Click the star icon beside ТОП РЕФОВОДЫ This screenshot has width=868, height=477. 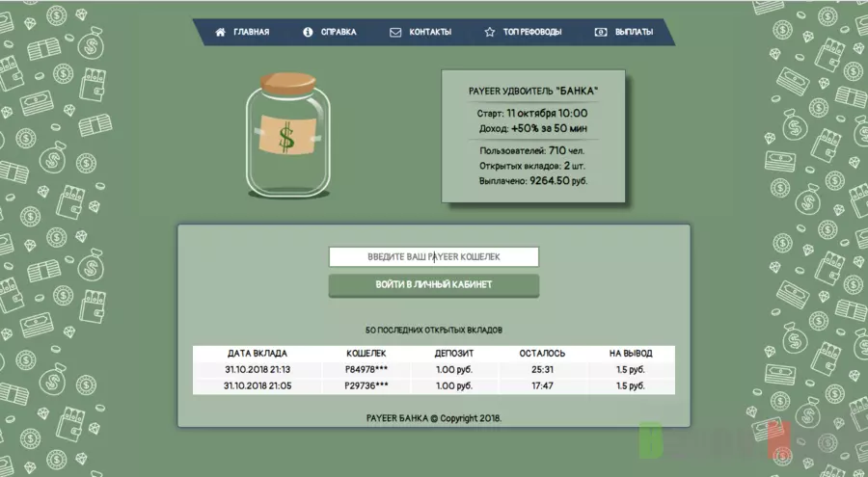490,32
